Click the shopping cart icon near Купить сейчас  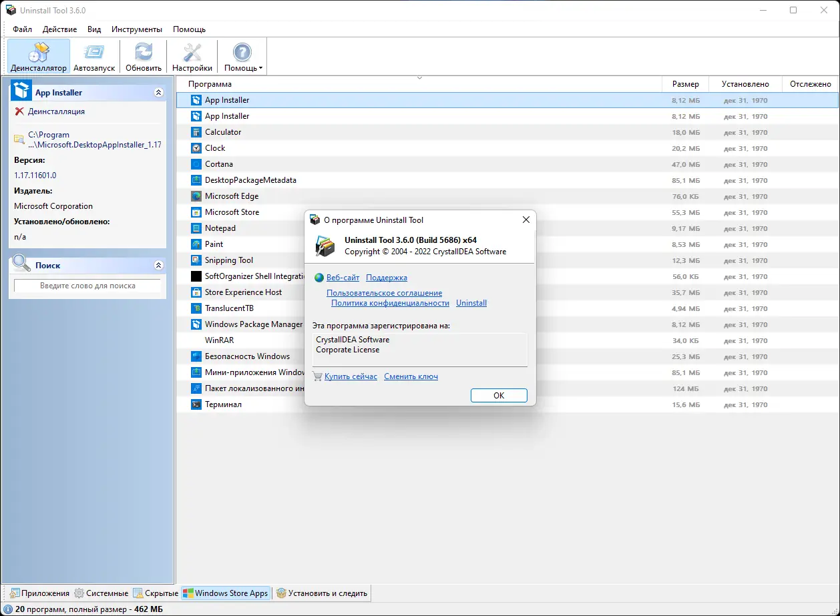point(317,376)
